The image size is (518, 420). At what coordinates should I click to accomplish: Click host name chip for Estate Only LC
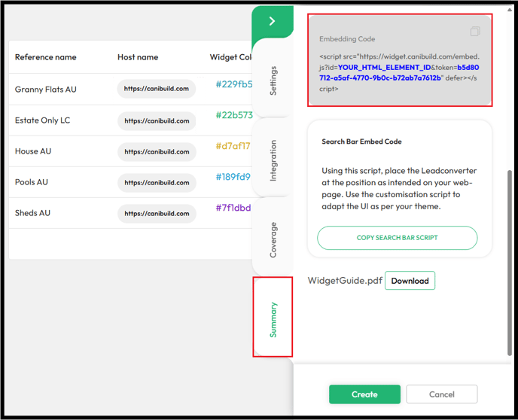pos(157,121)
